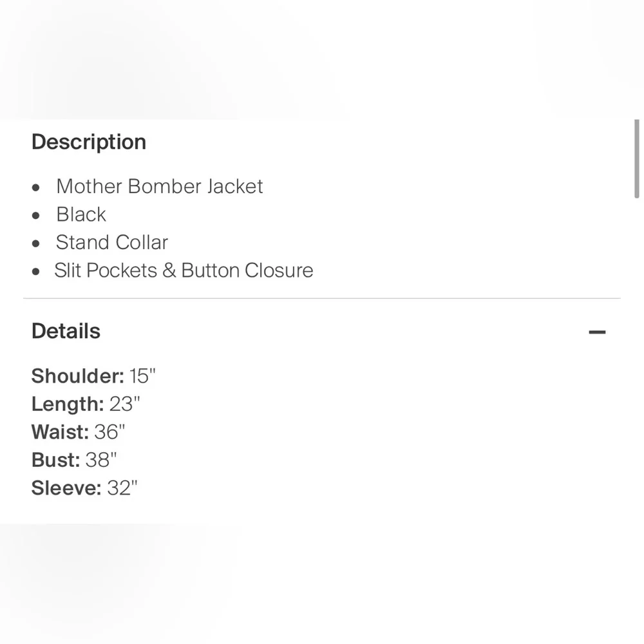
Task: Collapse the Details section with minus icon
Action: coord(597,332)
